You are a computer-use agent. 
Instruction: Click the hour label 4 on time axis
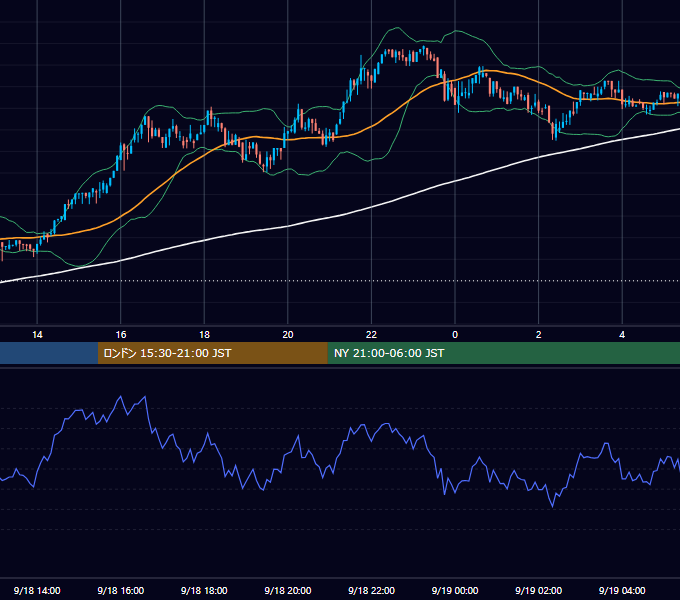622,335
